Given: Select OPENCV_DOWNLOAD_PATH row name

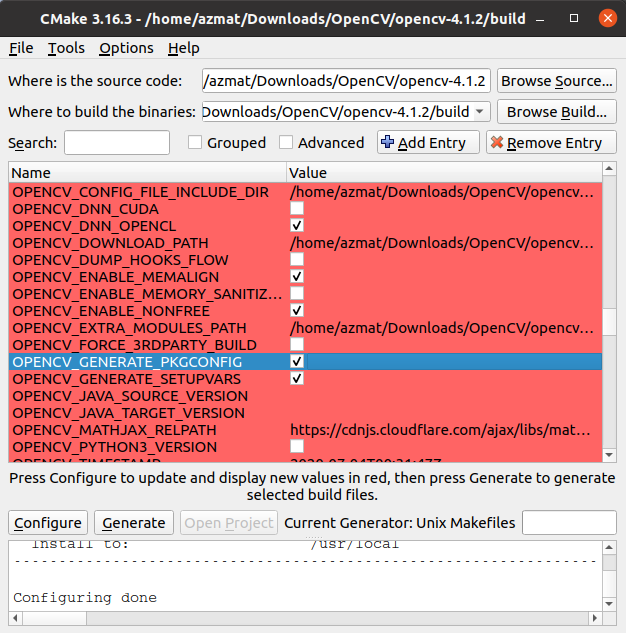Looking at the screenshot, I should pos(111,243).
